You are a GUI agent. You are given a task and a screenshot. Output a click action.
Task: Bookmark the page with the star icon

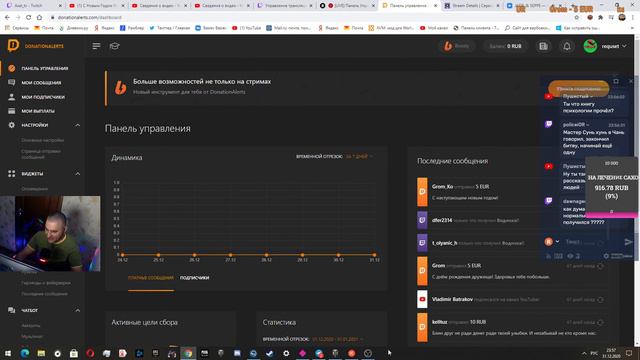point(577,18)
